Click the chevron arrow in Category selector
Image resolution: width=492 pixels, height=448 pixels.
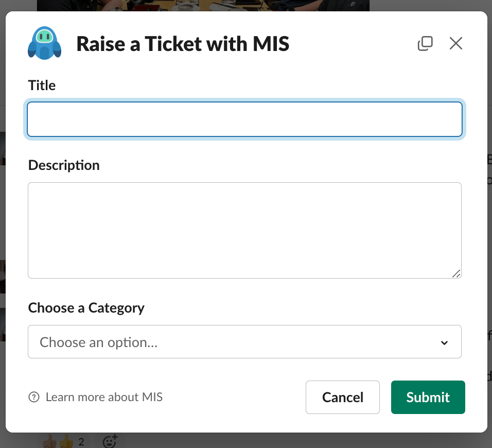[444, 342]
